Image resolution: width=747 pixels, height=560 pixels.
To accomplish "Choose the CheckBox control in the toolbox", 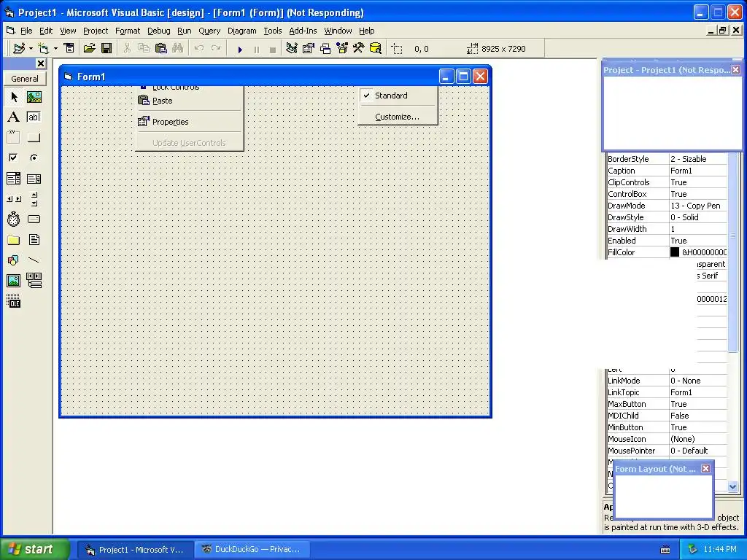I will 14,157.
